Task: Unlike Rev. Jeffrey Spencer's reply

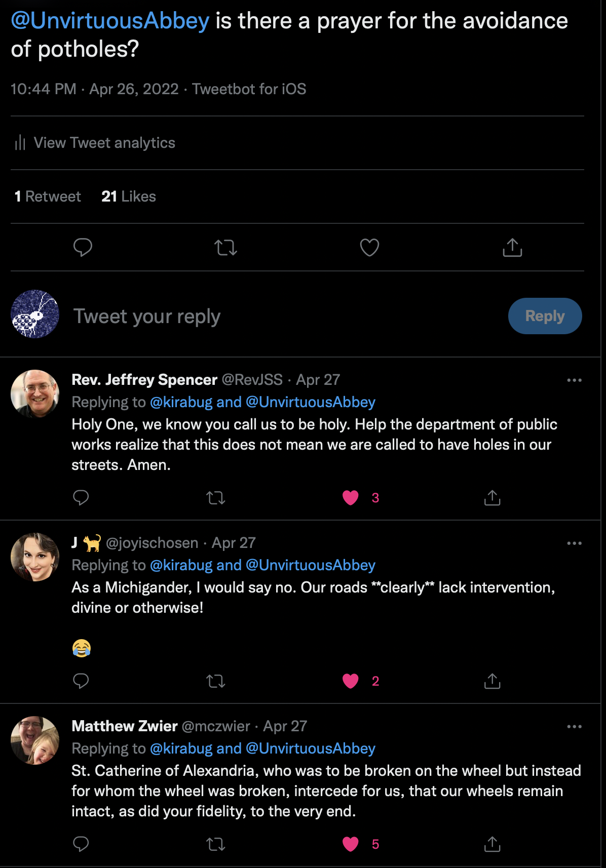Action: (x=351, y=498)
